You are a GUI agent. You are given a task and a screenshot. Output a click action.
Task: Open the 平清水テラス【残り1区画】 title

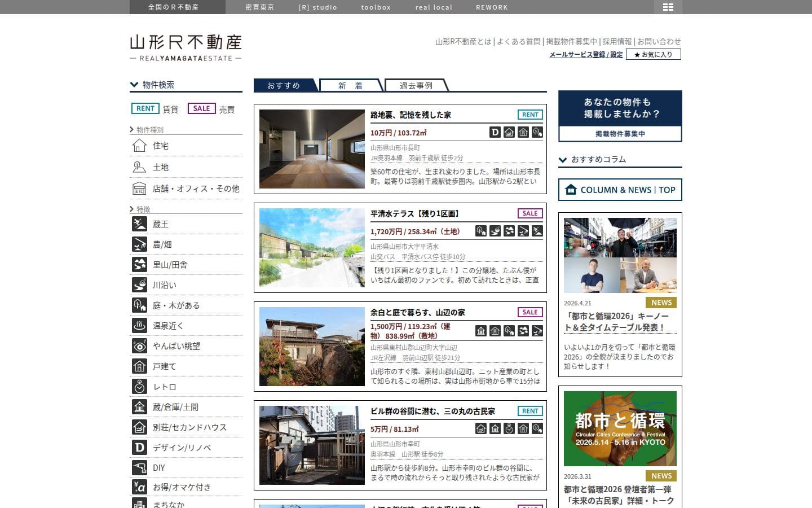tap(416, 214)
